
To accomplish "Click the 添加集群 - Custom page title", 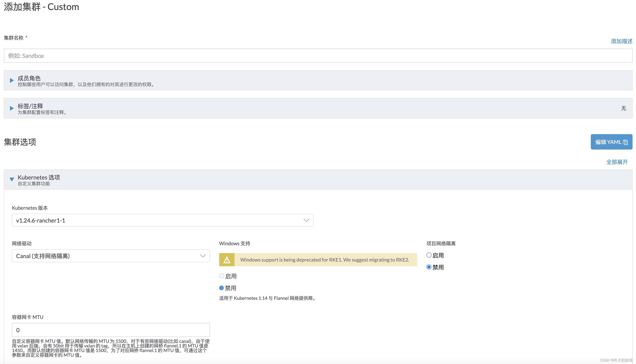I will pyautogui.click(x=42, y=7).
